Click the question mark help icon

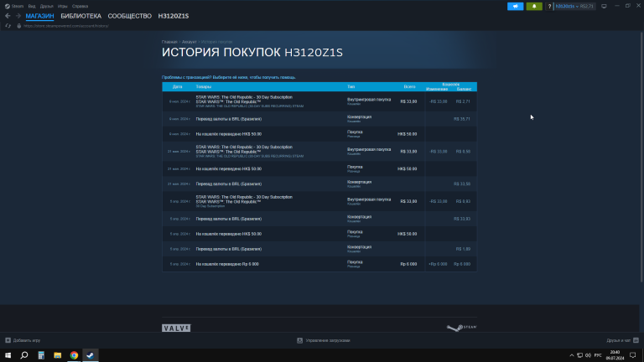coord(549,6)
